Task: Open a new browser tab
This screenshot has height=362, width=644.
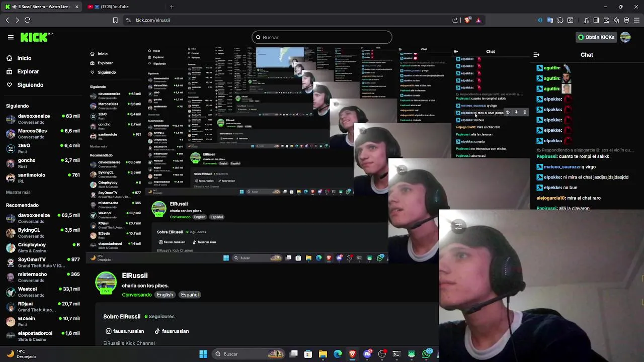Action: click(x=172, y=7)
